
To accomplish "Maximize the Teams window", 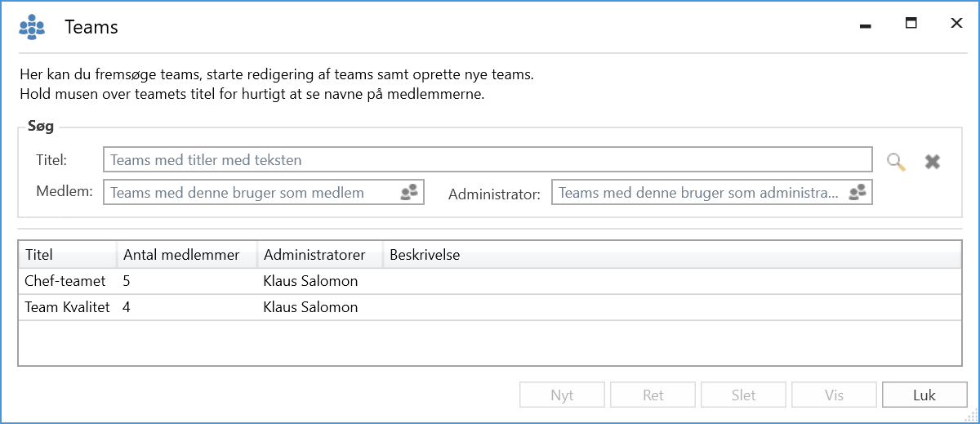I will [911, 24].
